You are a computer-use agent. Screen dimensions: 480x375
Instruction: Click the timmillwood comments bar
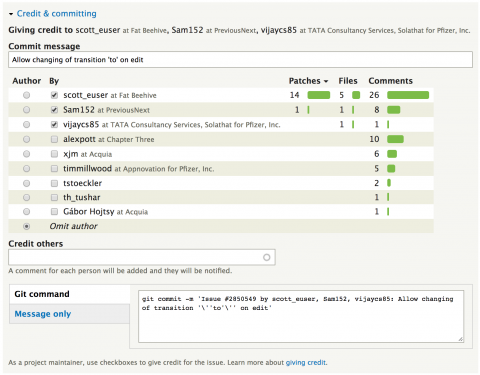391,169
